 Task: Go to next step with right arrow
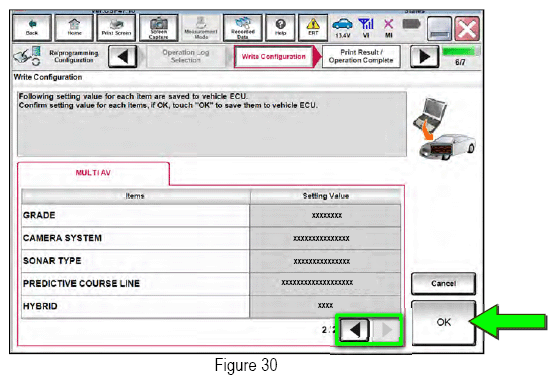pos(424,56)
